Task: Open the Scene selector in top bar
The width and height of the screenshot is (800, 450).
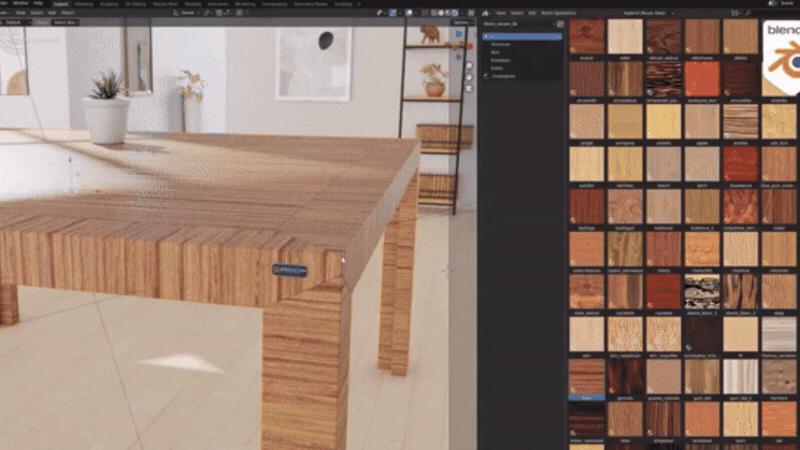Action: (783, 4)
